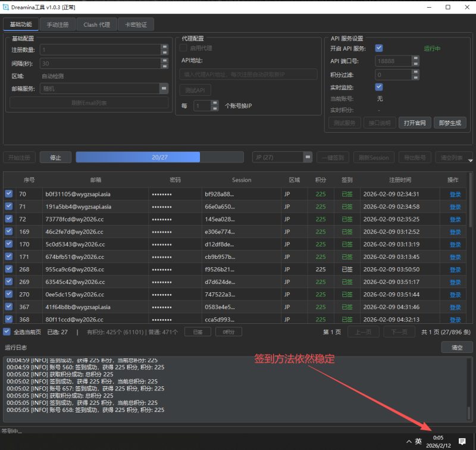This screenshot has width=476, height=450.
Task: Open the Clash 代理 tab
Action: pyautogui.click(x=96, y=25)
